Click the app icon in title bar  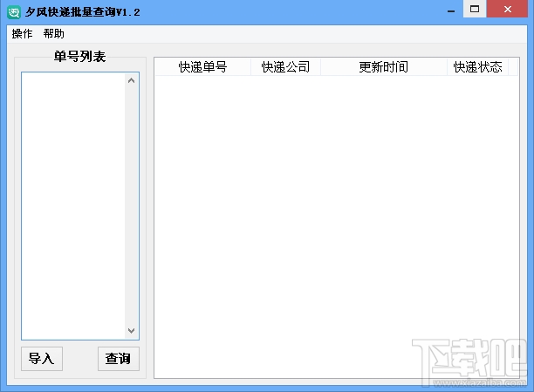point(14,12)
